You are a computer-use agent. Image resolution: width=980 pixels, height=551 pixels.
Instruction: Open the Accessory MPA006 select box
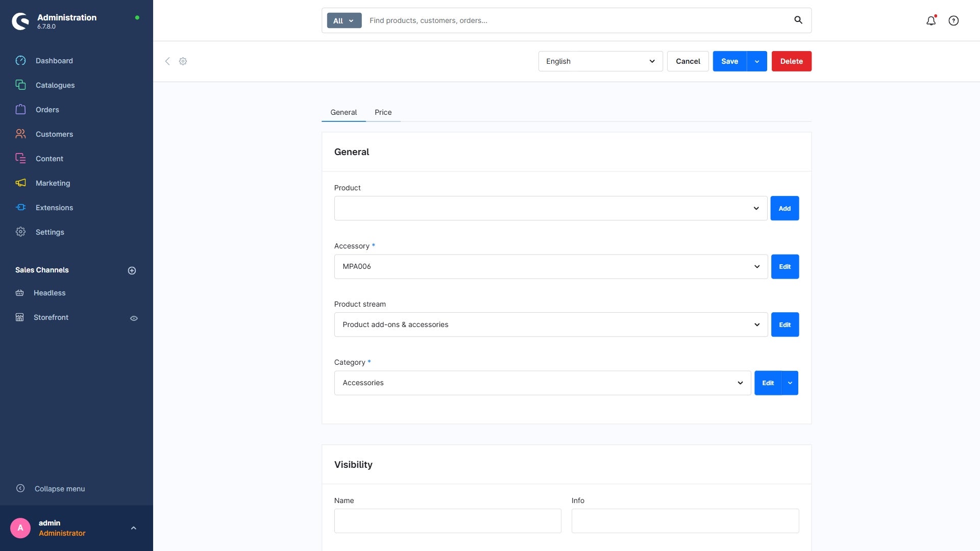[x=550, y=266]
